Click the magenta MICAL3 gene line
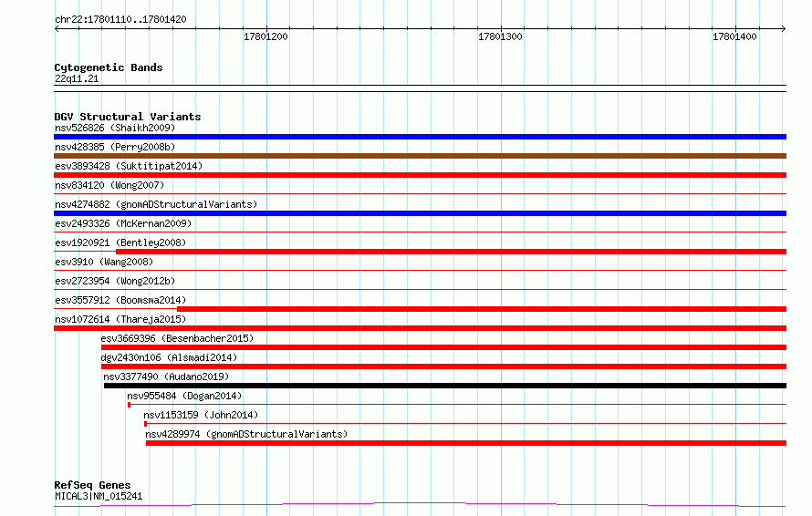This screenshot has height=516, width=812. [420, 504]
